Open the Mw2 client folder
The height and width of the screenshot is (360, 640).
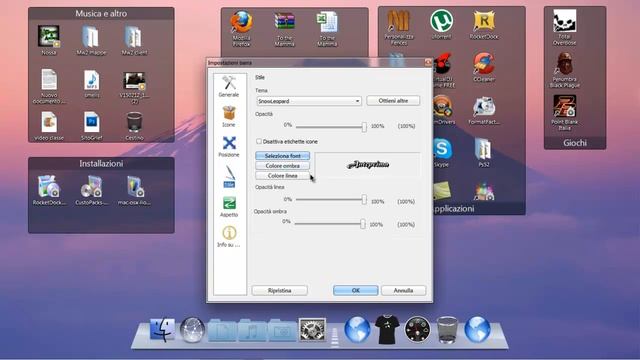134,40
